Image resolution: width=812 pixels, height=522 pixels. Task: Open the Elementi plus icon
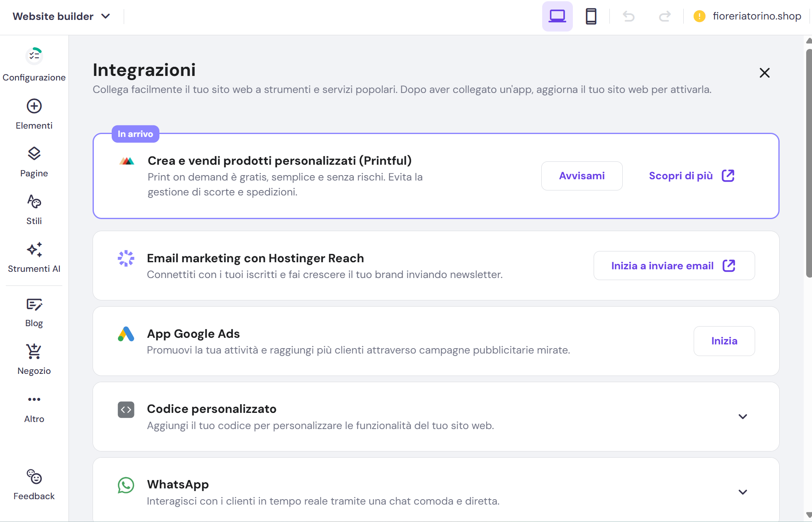(x=34, y=106)
